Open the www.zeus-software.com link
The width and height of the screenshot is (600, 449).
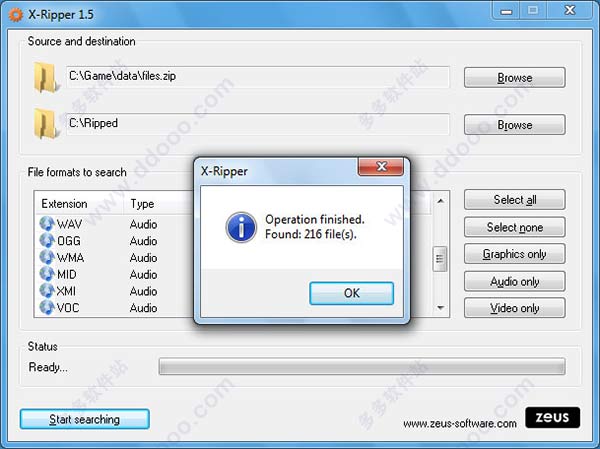click(460, 424)
